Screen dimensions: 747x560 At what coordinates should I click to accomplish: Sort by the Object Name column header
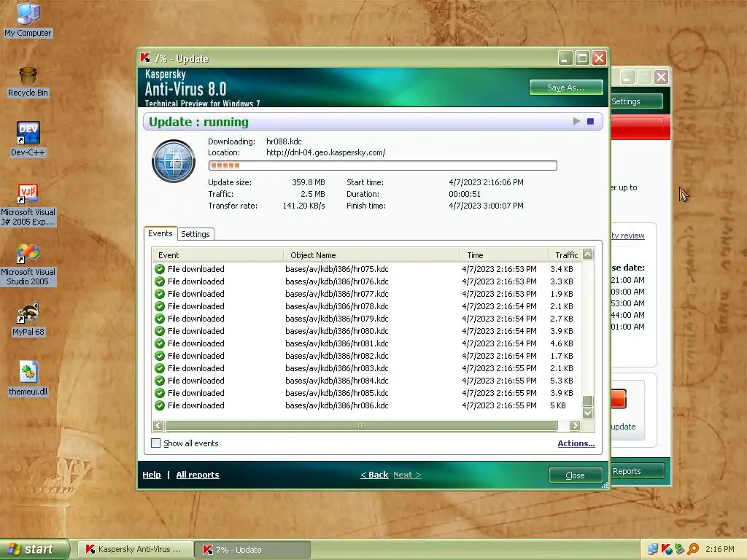(371, 255)
